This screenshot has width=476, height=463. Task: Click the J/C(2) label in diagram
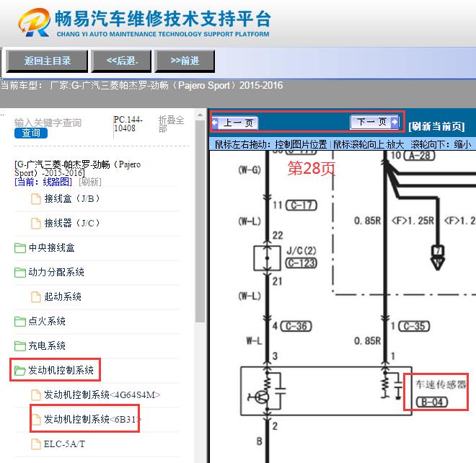click(301, 251)
